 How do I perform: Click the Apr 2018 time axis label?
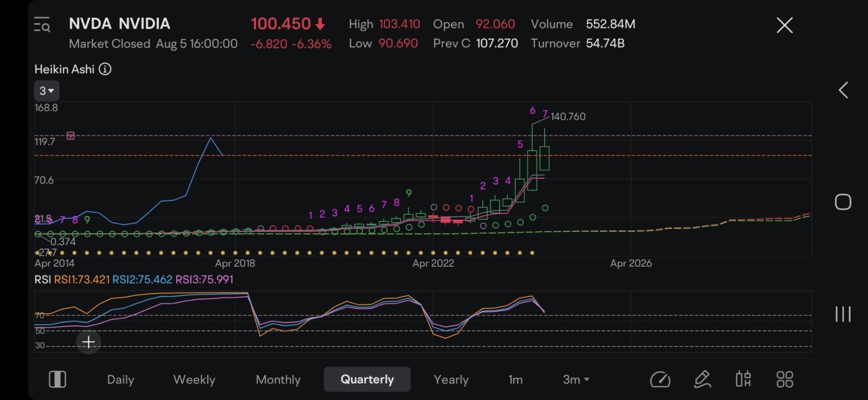pos(235,263)
